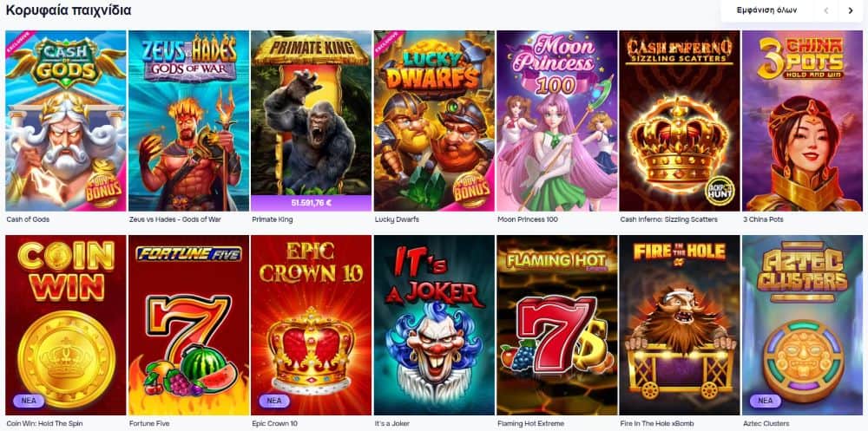The image size is (868, 431).
Task: Open the It's a Joker game thumbnail
Action: [434, 325]
